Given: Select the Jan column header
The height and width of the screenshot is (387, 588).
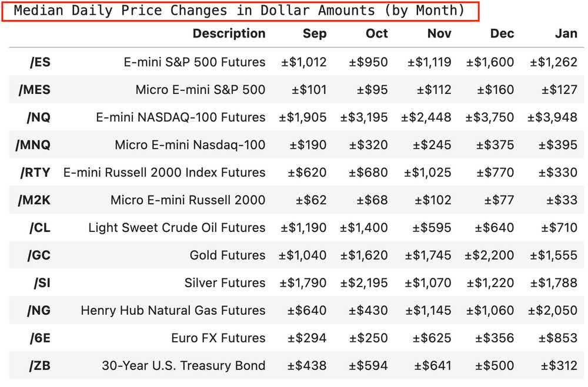Looking at the screenshot, I should (x=566, y=33).
